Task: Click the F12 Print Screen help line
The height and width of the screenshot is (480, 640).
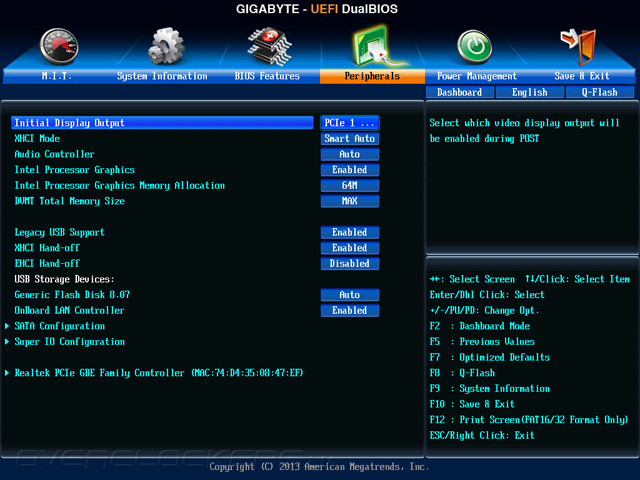Action: (x=529, y=420)
